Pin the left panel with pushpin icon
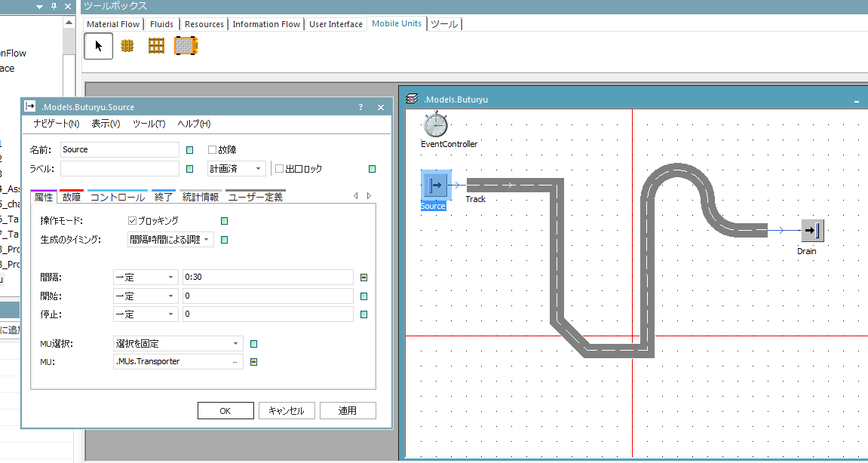Viewport: 868px width, 463px height. click(54, 7)
